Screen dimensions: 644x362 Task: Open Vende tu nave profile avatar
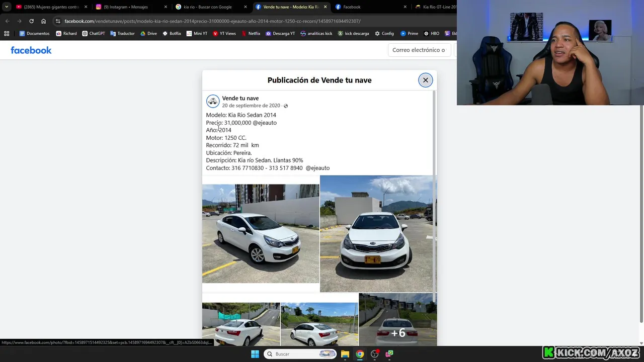pos(213,101)
